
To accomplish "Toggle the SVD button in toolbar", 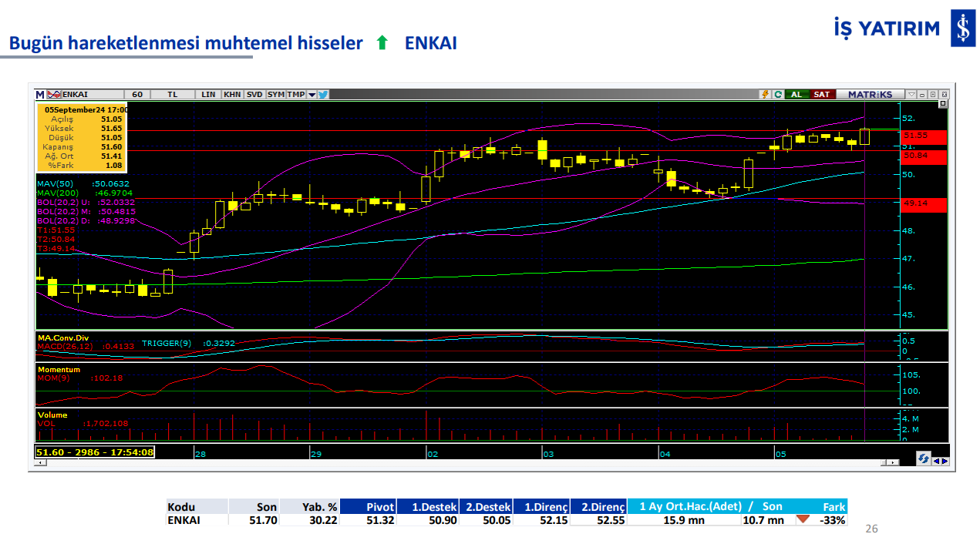I will coord(254,94).
